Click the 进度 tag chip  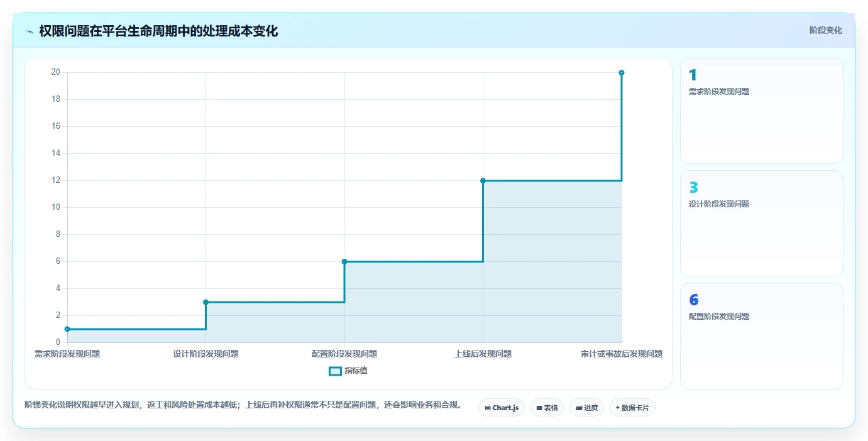[x=586, y=408]
